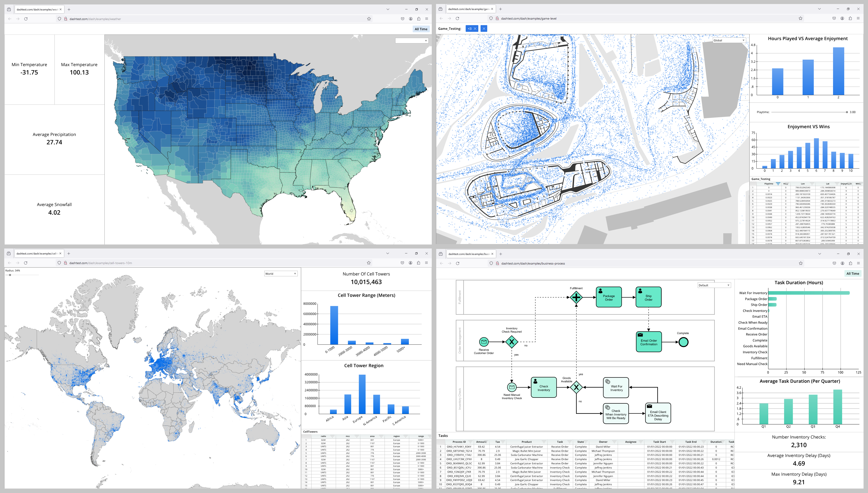Click filter icon on Lon column header

pos(812,184)
